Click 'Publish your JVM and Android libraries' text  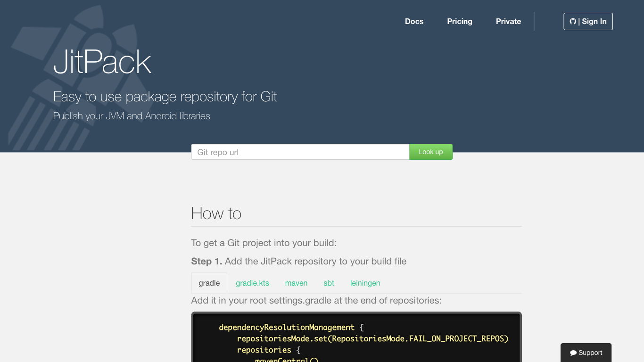pos(132,116)
